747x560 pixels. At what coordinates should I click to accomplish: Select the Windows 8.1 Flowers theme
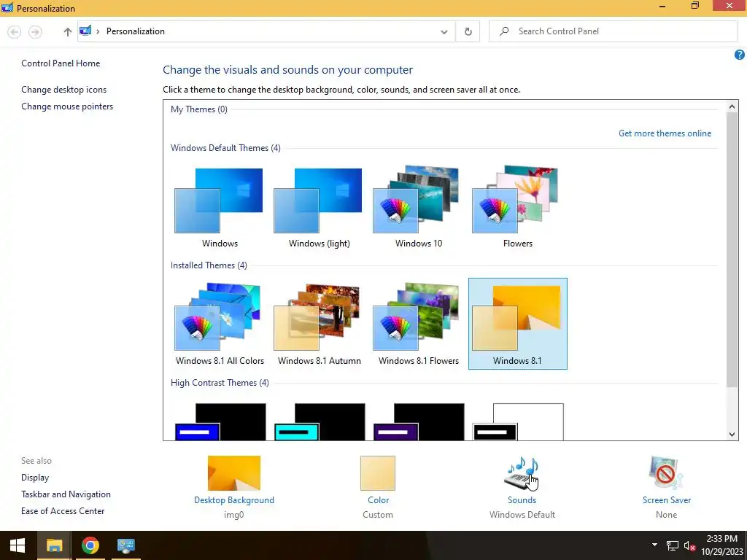(x=418, y=324)
